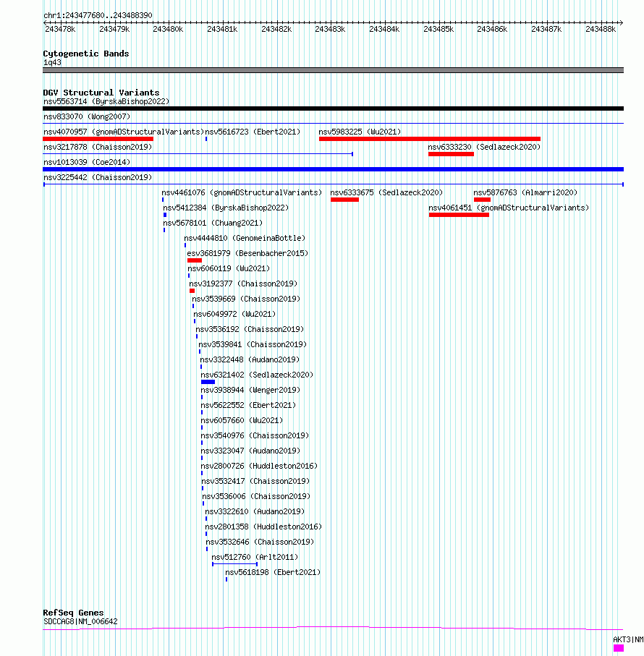
Task: Open the nsv2800726 (Huddleston2016) label
Action: (x=260, y=466)
